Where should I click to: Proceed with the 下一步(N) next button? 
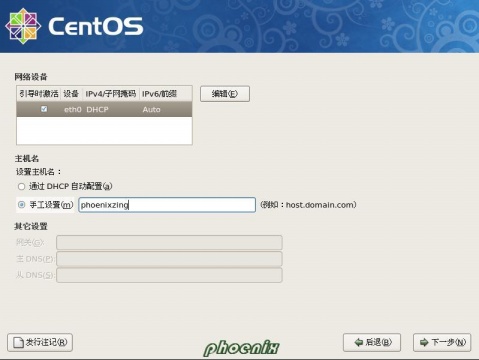pyautogui.click(x=442, y=342)
